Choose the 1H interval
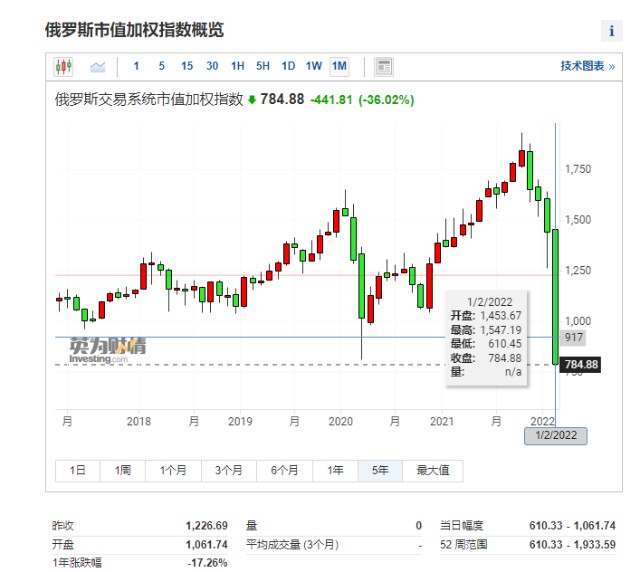Screen dimensions: 640x572 pos(237,67)
